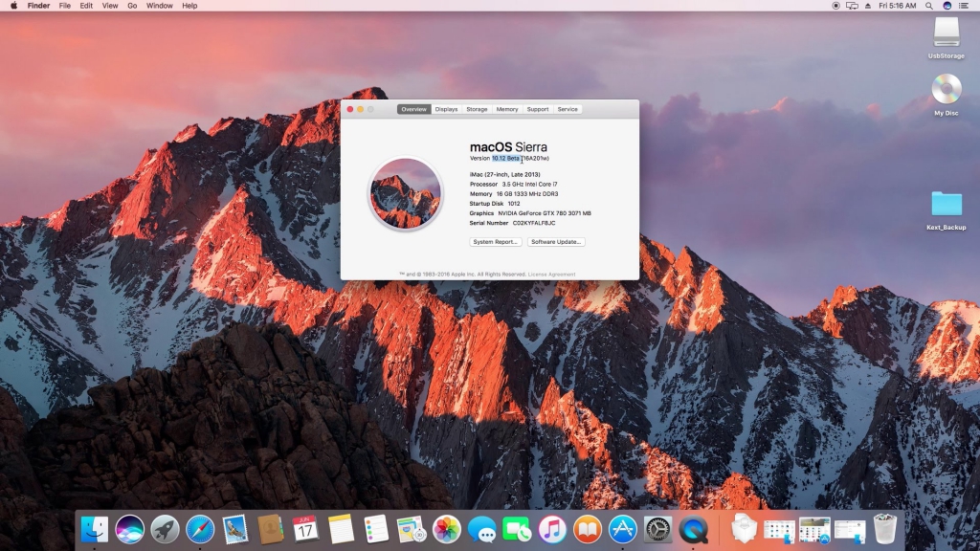
Task: Open App Store in the Dock
Action: point(622,529)
